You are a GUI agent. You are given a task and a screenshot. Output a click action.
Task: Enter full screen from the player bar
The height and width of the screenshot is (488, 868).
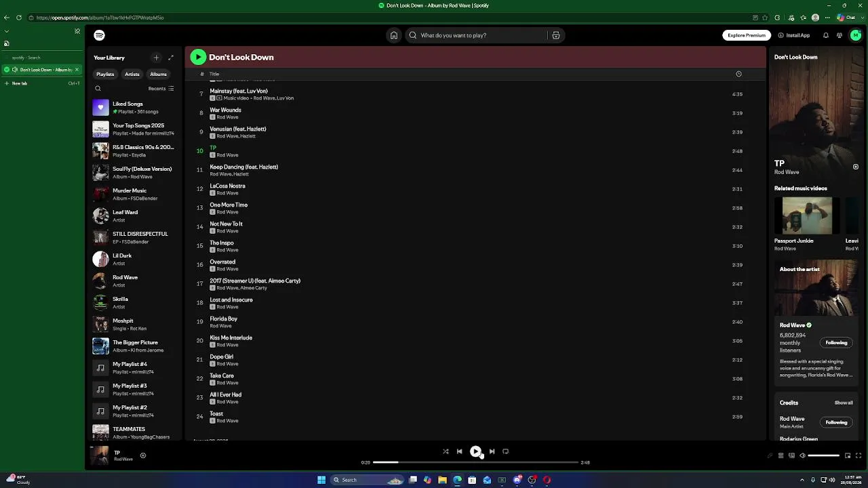pos(859,455)
